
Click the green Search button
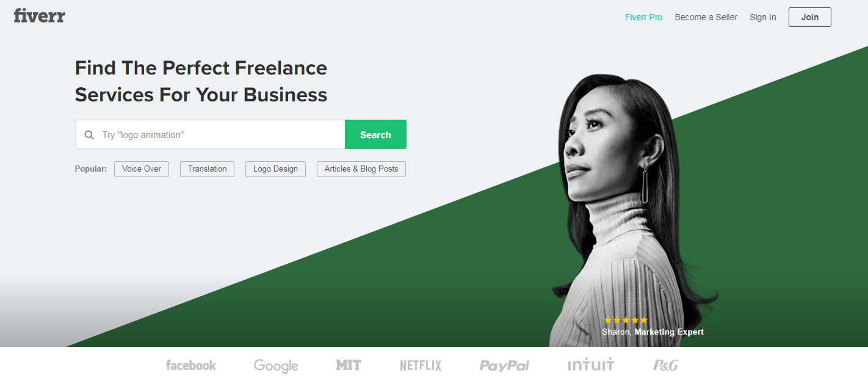(375, 134)
